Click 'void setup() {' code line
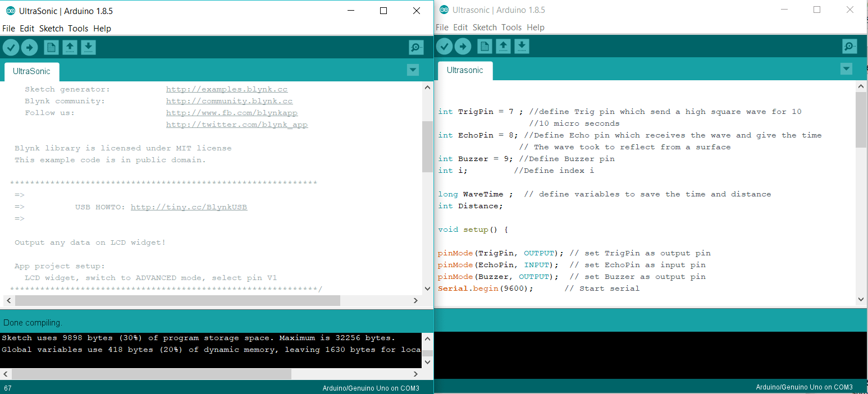The height and width of the screenshot is (394, 868). click(473, 230)
